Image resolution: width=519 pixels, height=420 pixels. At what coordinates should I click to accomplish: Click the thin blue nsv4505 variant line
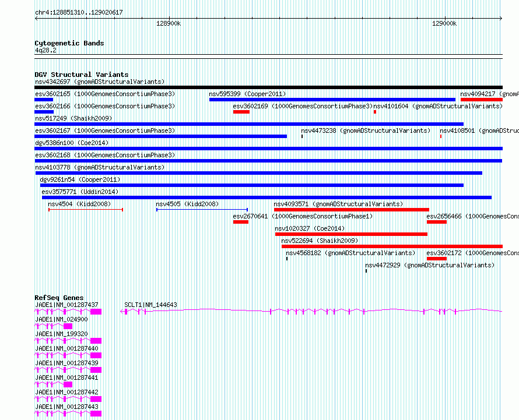(202, 210)
